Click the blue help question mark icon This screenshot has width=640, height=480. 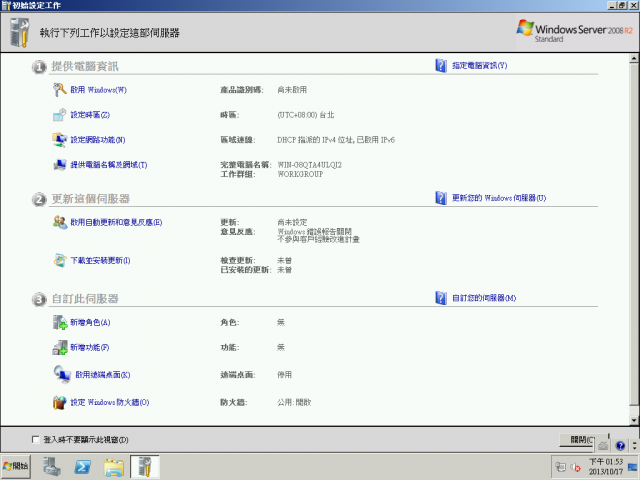620,446
